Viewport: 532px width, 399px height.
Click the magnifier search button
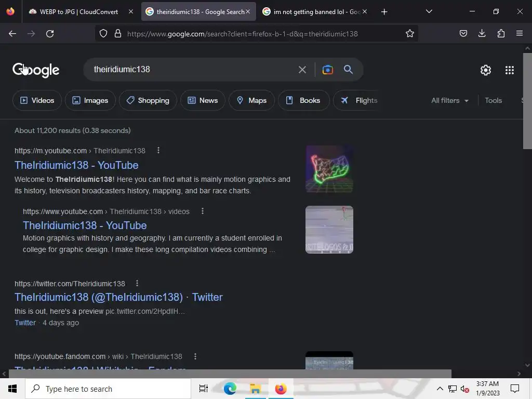pyautogui.click(x=348, y=70)
